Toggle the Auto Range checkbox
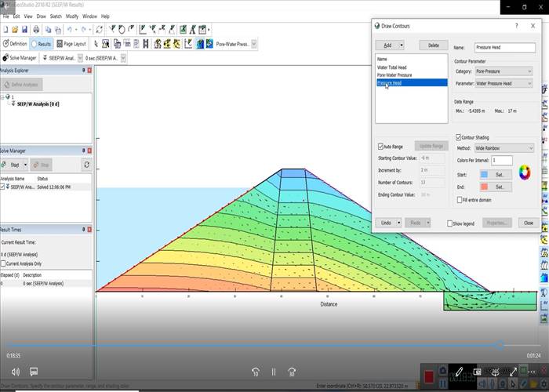Image resolution: width=549 pixels, height=392 pixels. point(381,146)
